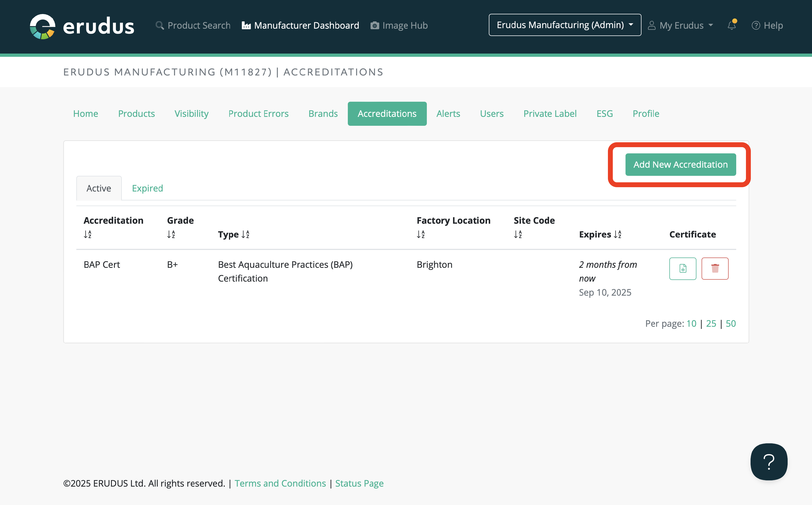Set per page to 25
Image resolution: width=812 pixels, height=505 pixels.
tap(711, 323)
